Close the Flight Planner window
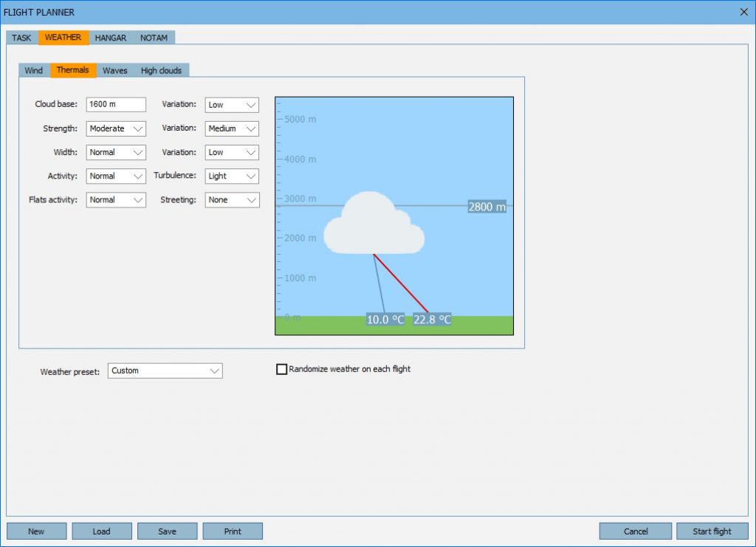This screenshot has width=756, height=547. [x=743, y=12]
